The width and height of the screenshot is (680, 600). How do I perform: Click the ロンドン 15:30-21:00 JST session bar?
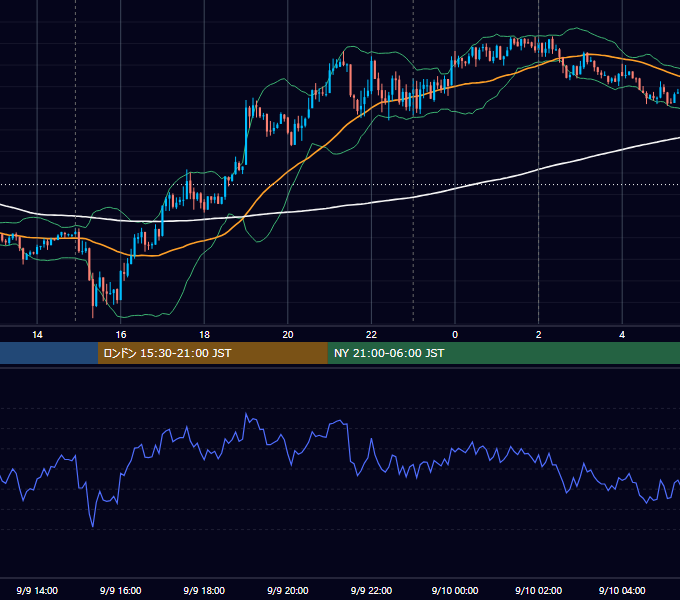pos(212,353)
